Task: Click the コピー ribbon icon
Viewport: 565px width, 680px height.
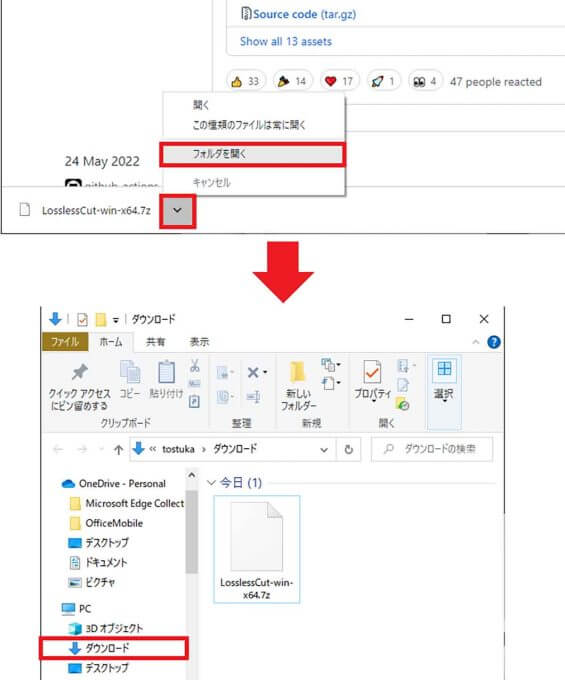Action: (x=130, y=372)
